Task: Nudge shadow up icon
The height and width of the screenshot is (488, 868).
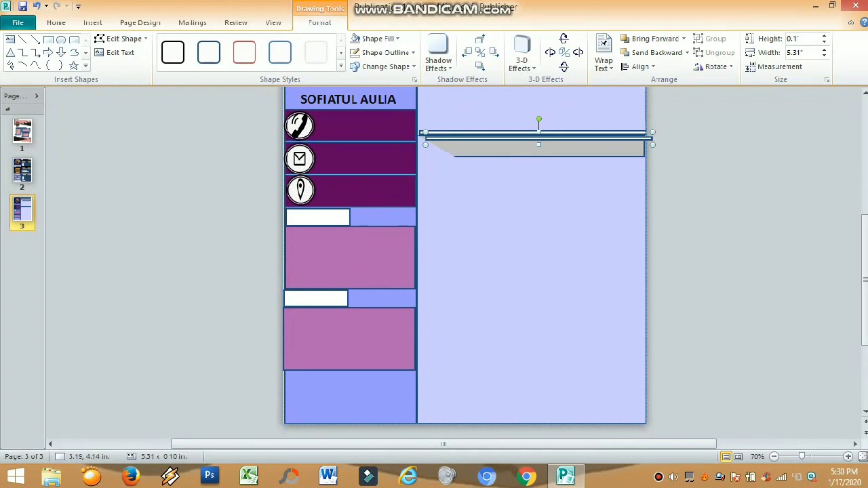Action: click(x=479, y=39)
